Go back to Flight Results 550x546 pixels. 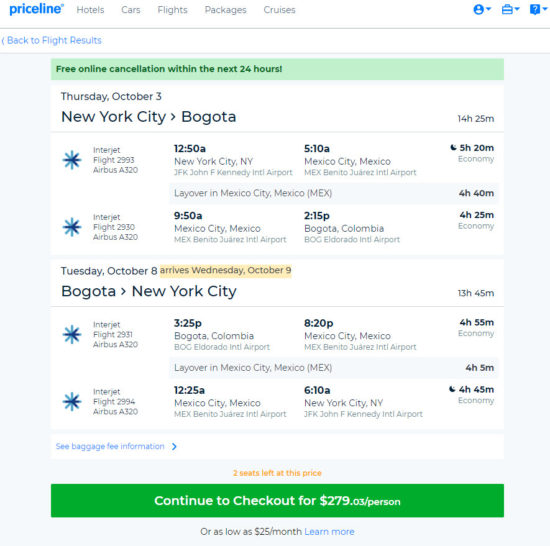tap(52, 40)
